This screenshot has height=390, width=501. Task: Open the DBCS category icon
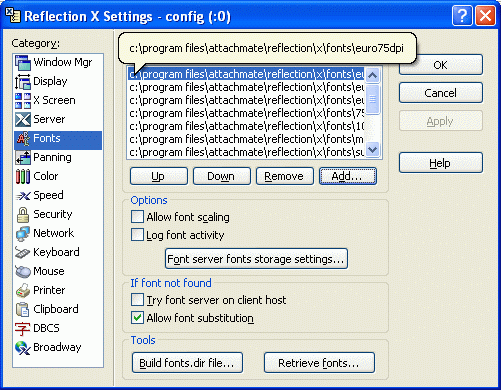tap(23, 329)
